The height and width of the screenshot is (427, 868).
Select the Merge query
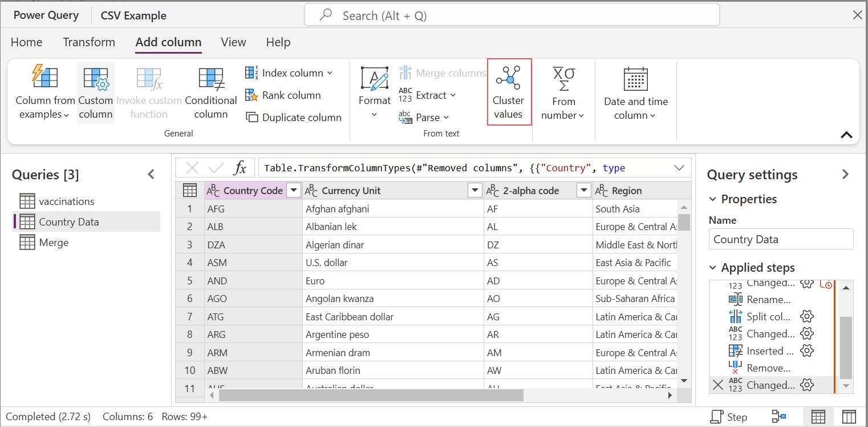tap(86, 243)
